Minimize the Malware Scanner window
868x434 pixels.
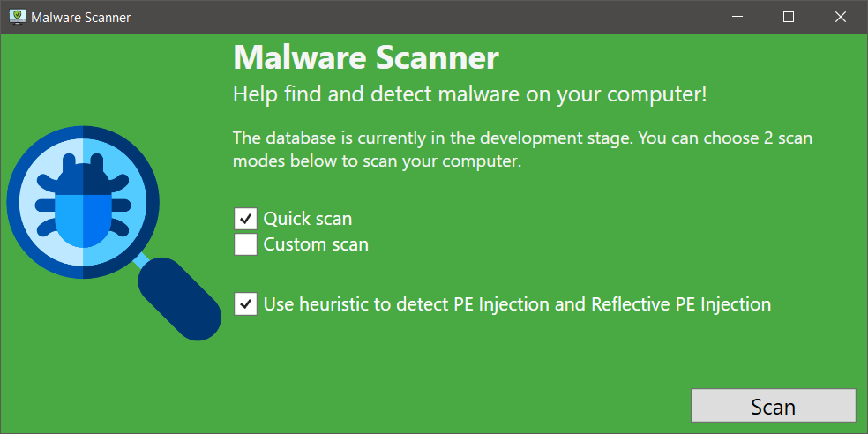coord(739,17)
